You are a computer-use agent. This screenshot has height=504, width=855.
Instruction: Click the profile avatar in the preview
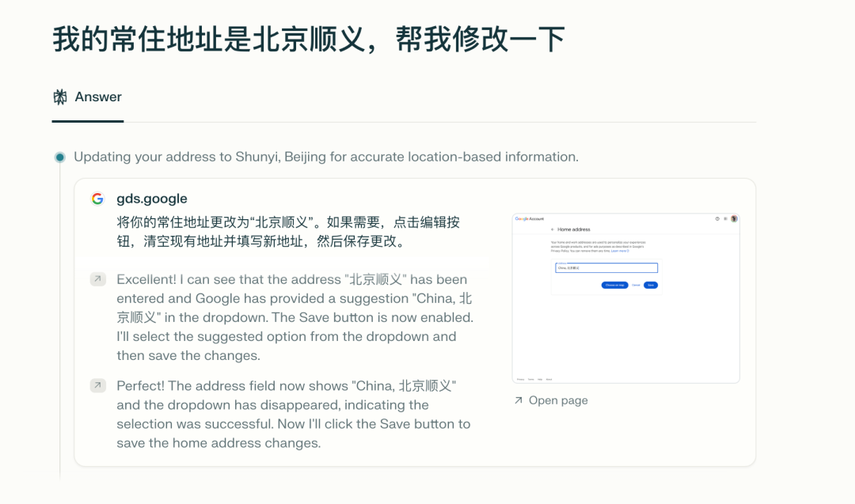(734, 218)
